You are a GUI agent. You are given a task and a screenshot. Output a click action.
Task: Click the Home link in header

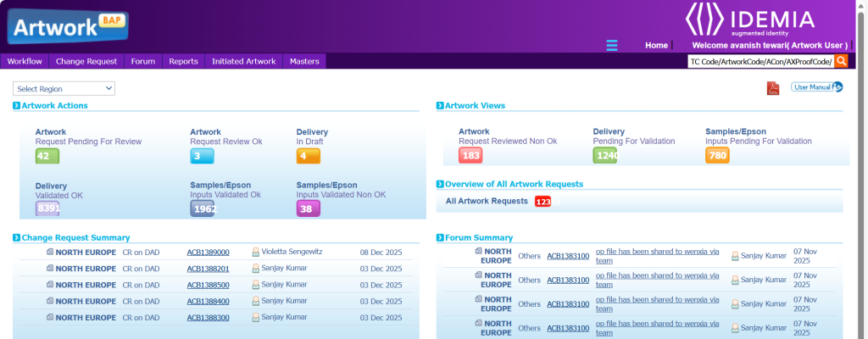point(656,45)
